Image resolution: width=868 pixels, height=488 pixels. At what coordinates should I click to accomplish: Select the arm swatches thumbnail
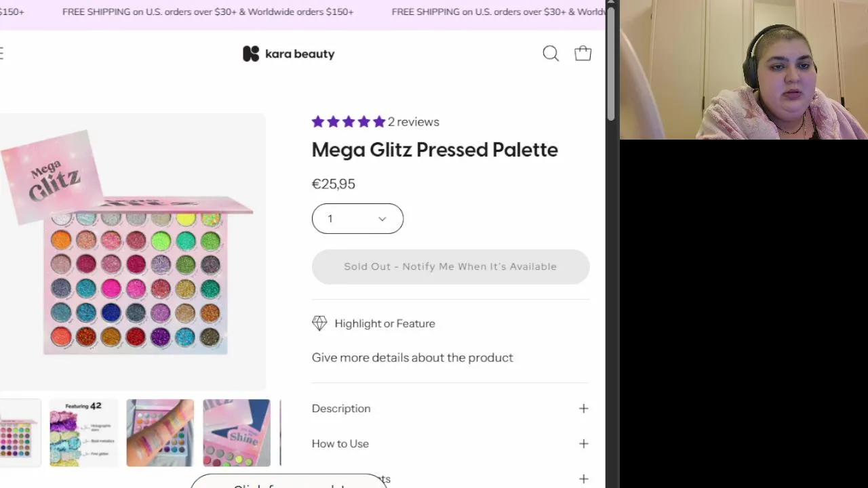coord(160,433)
